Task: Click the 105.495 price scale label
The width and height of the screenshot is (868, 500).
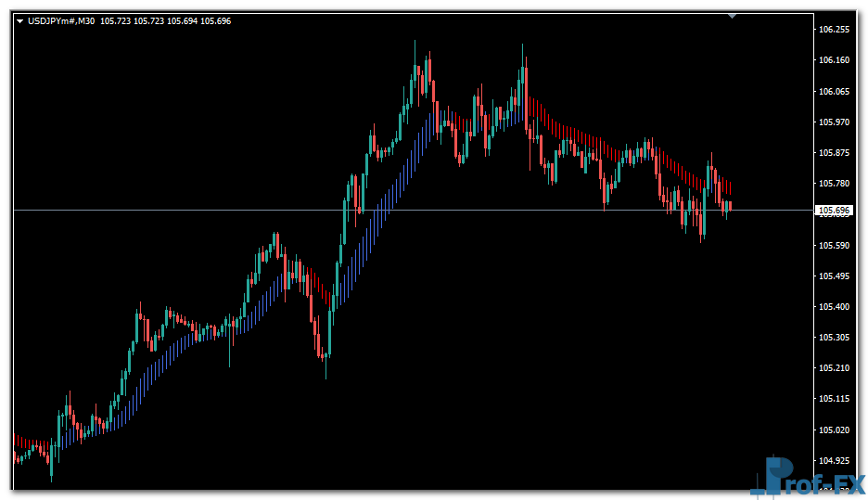Action: (834, 276)
